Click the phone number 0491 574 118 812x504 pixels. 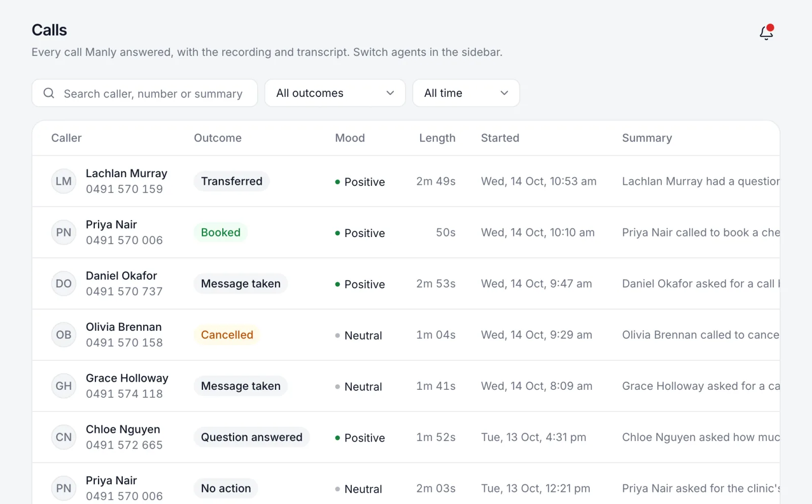[124, 394]
